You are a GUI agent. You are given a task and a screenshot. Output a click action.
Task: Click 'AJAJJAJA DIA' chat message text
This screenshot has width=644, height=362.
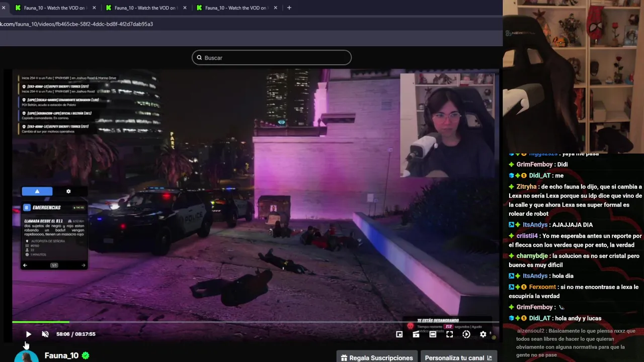coord(573,225)
